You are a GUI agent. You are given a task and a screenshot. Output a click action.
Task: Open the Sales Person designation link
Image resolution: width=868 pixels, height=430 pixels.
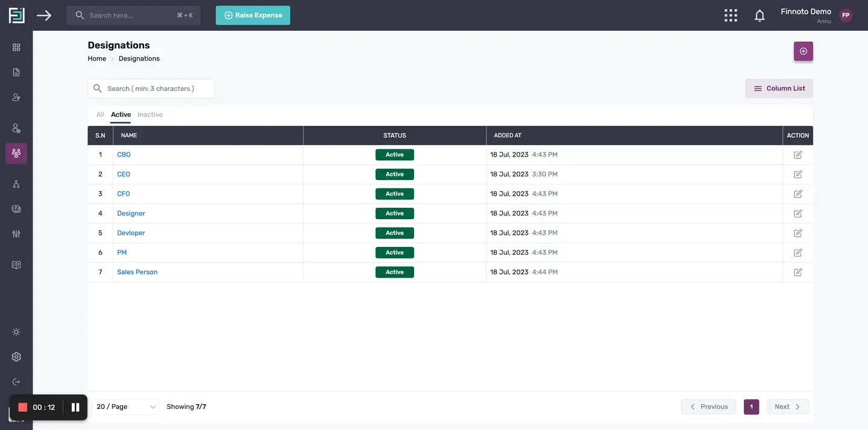(x=137, y=272)
